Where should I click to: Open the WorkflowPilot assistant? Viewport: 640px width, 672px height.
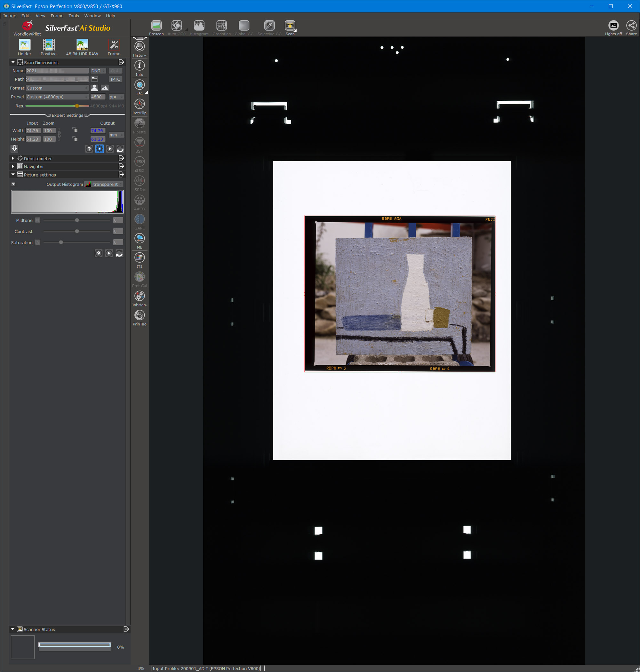coord(27,28)
